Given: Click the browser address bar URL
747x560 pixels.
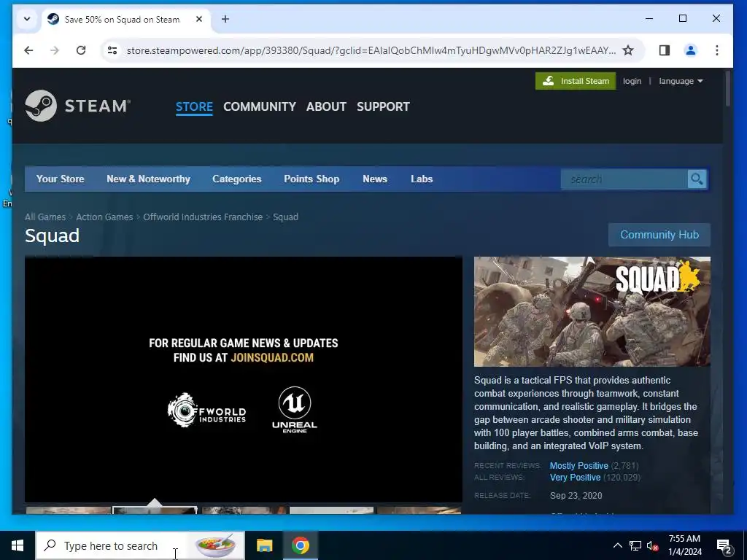Looking at the screenshot, I should (x=371, y=50).
